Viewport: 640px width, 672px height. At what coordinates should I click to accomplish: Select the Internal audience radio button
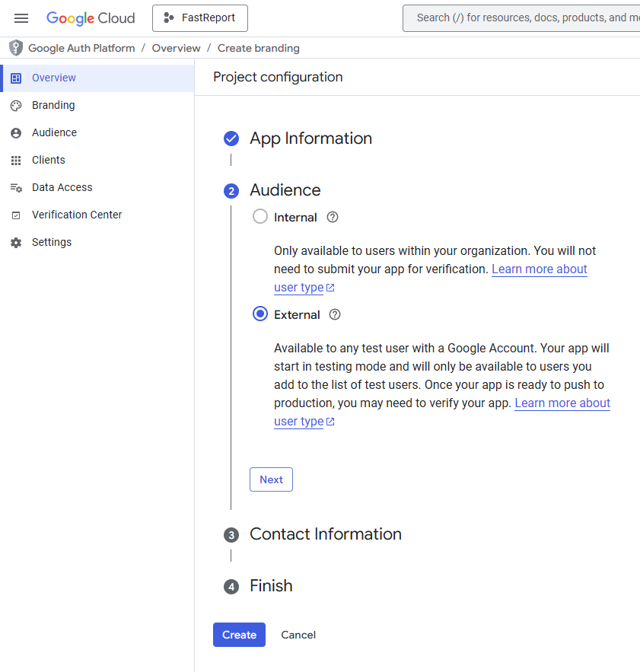click(260, 217)
